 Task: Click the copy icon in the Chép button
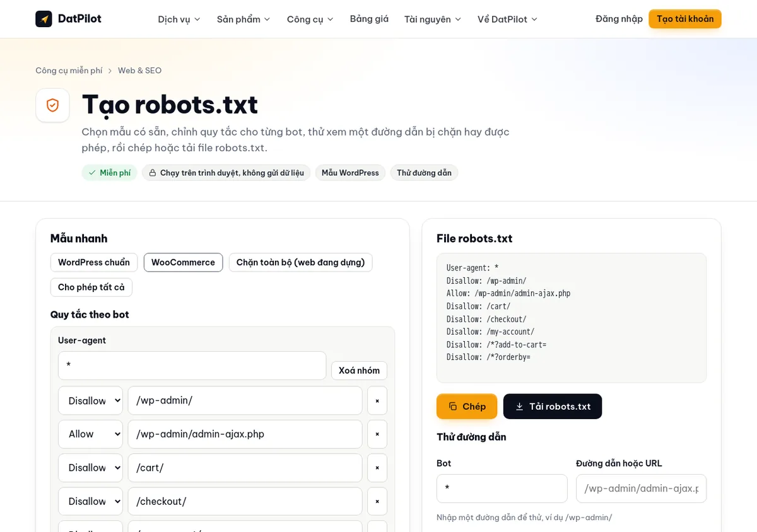coord(452,407)
